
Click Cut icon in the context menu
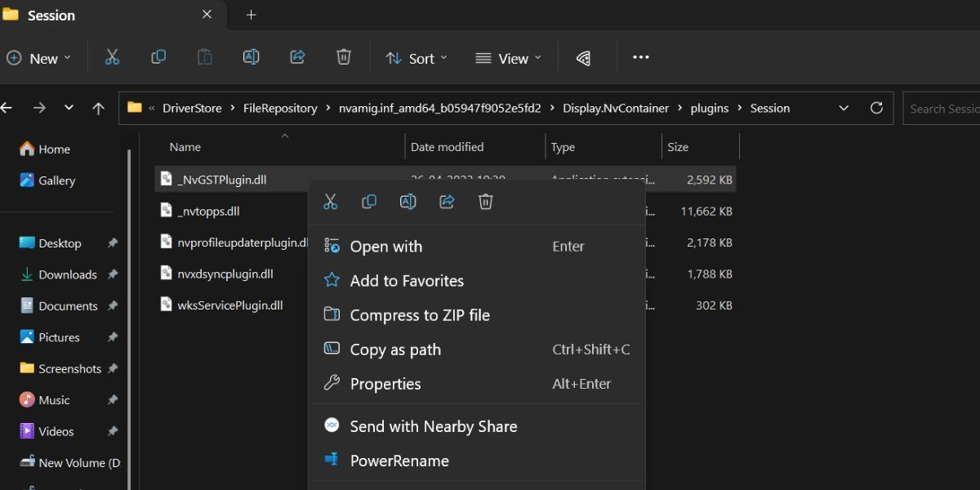[x=330, y=202]
